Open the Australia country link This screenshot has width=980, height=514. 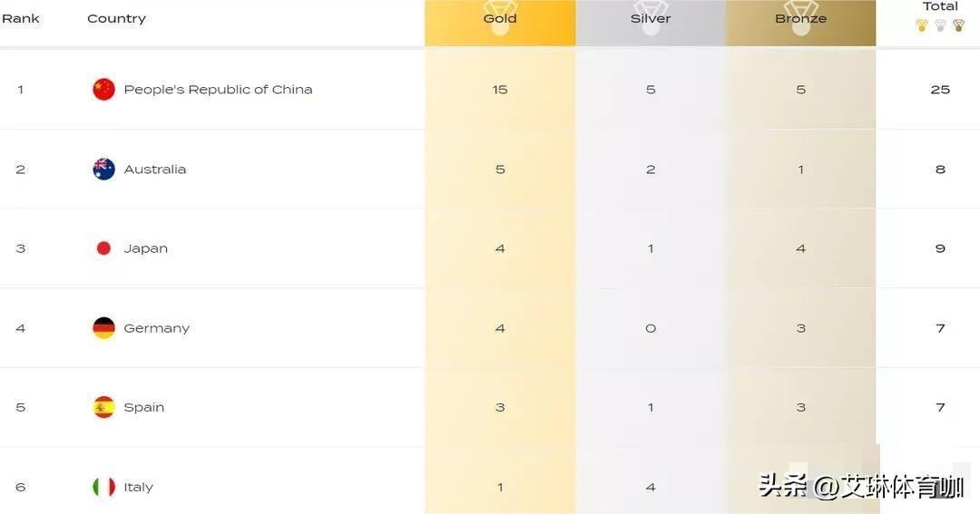[x=155, y=170]
